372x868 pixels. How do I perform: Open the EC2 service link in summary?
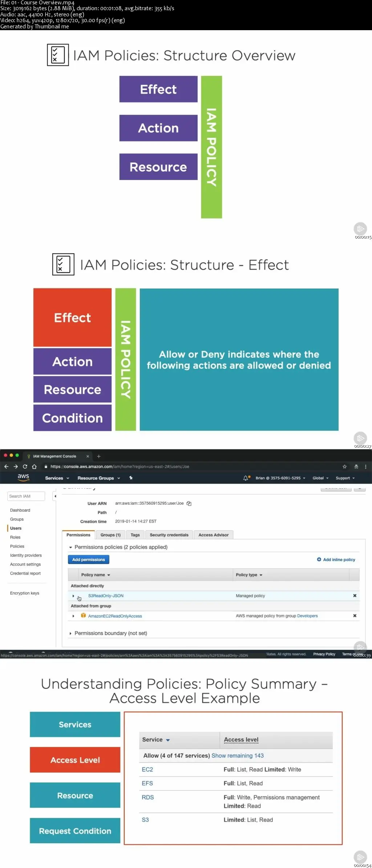click(x=147, y=769)
